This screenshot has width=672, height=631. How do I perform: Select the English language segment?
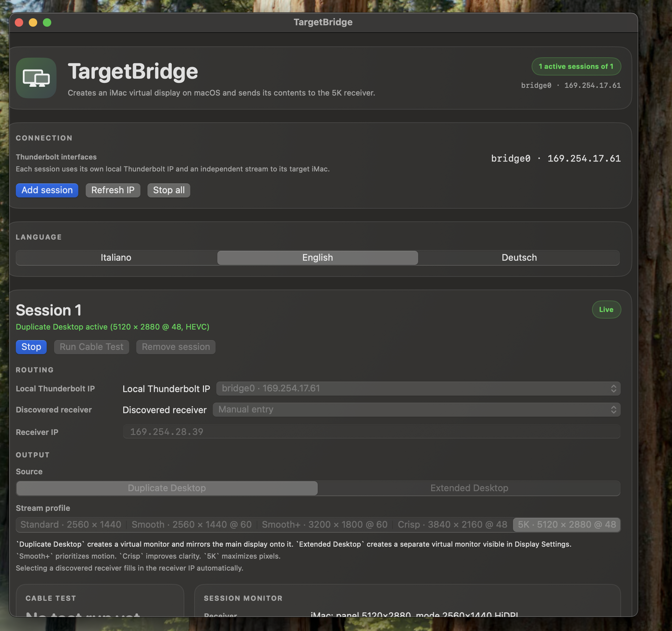[317, 258]
